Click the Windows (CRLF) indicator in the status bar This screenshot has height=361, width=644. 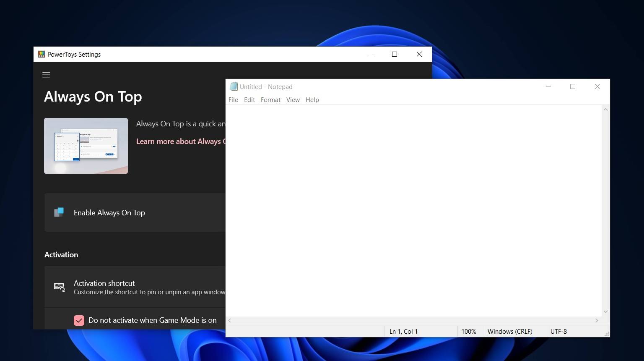point(510,331)
